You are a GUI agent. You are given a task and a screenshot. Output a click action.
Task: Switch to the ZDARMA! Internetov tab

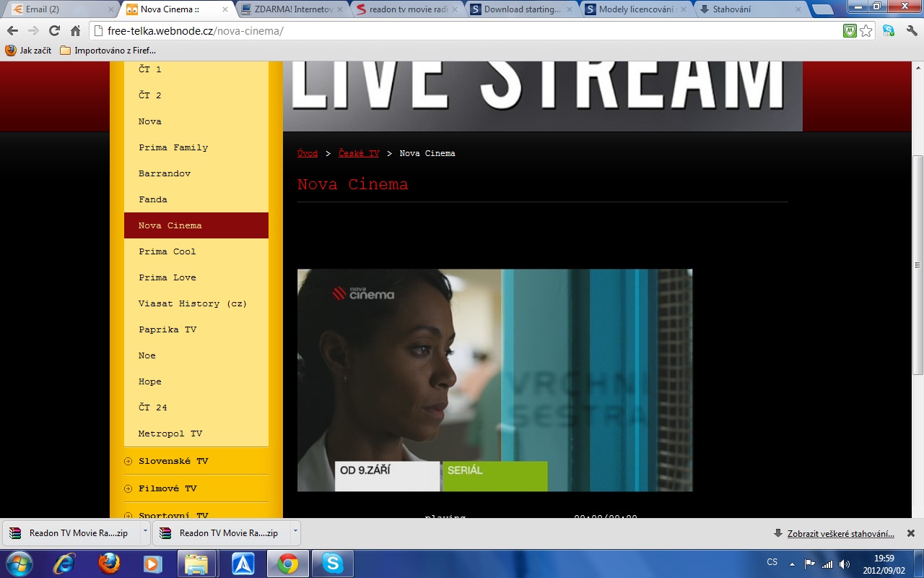click(x=292, y=9)
